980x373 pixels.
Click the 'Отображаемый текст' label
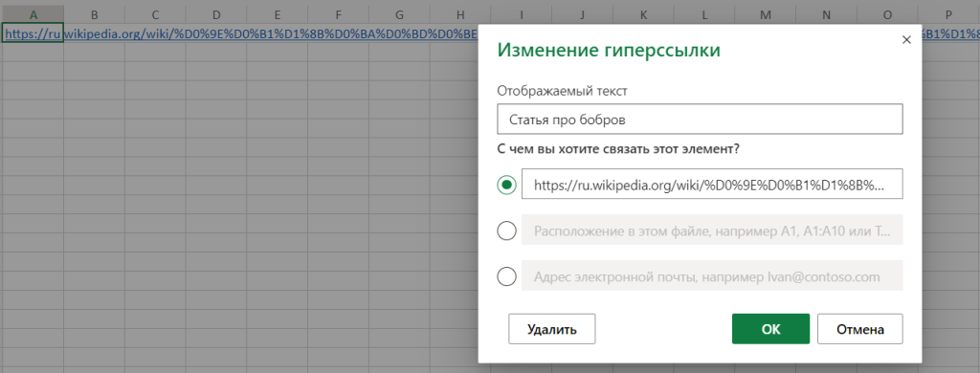(x=562, y=91)
